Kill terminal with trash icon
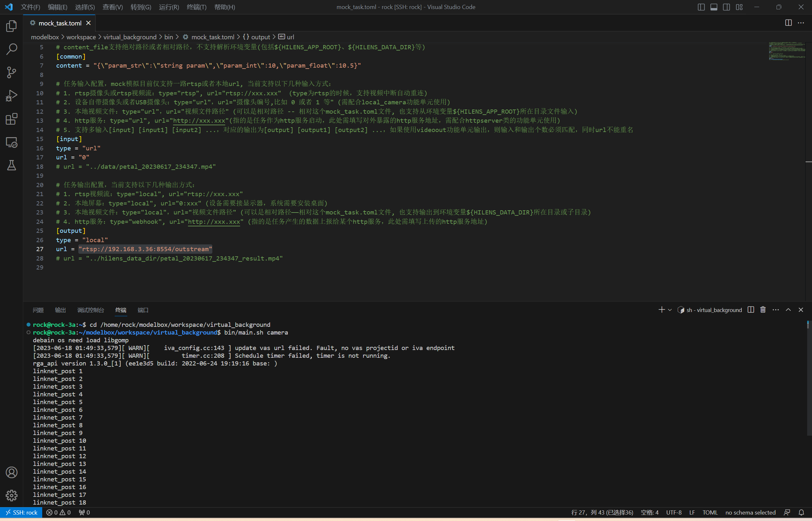This screenshot has height=521, width=812. 763,310
